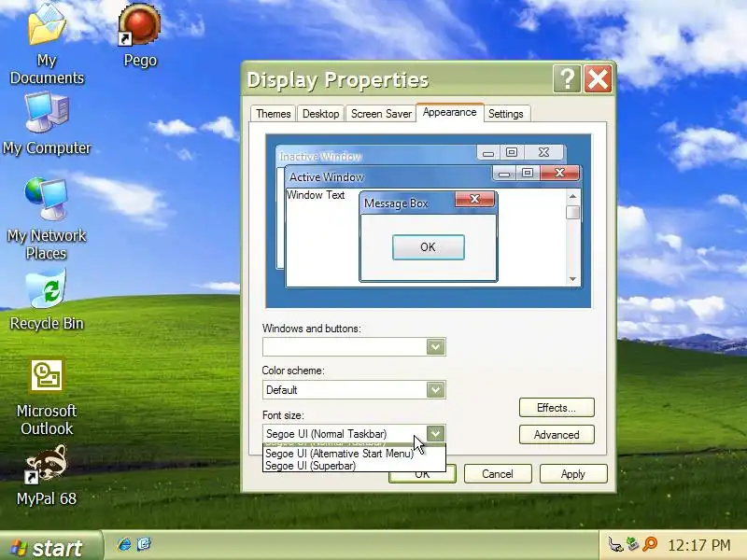Click the preview Message Box close button
The height and width of the screenshot is (560, 747).
point(474,199)
